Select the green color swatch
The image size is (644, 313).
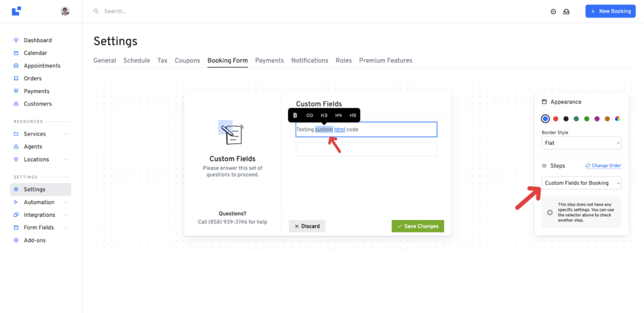point(587,119)
